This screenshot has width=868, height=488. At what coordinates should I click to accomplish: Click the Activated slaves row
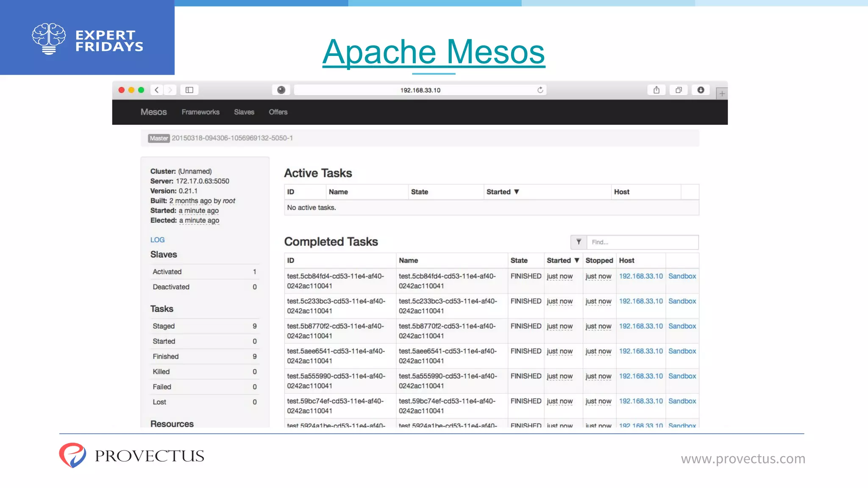(x=205, y=272)
